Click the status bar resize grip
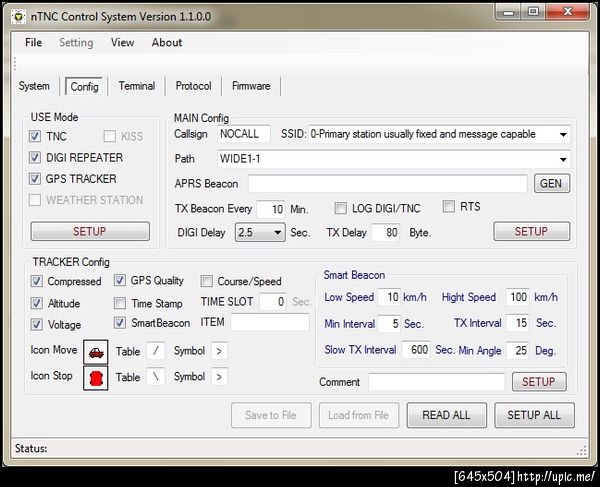This screenshot has width=600, height=487. 582,450
